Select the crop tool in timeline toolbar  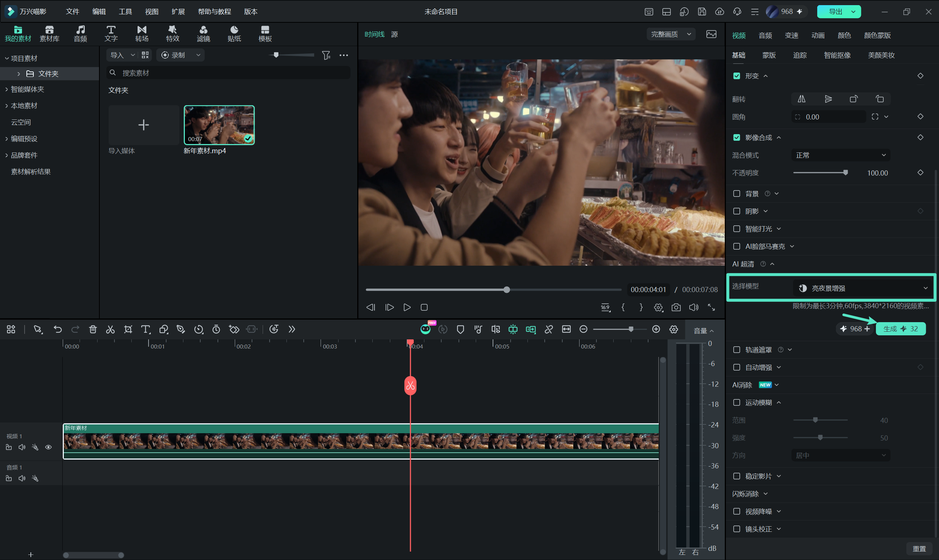tap(128, 329)
